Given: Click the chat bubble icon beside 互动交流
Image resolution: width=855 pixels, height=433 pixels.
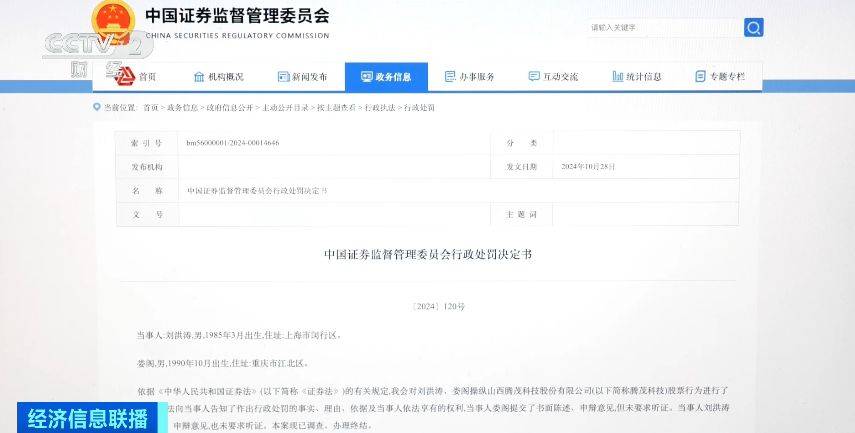Looking at the screenshot, I should (x=534, y=77).
